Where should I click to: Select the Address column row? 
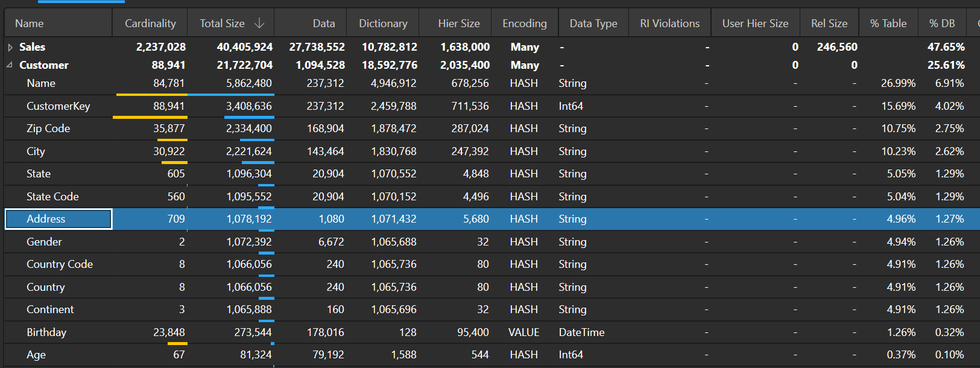pos(46,219)
